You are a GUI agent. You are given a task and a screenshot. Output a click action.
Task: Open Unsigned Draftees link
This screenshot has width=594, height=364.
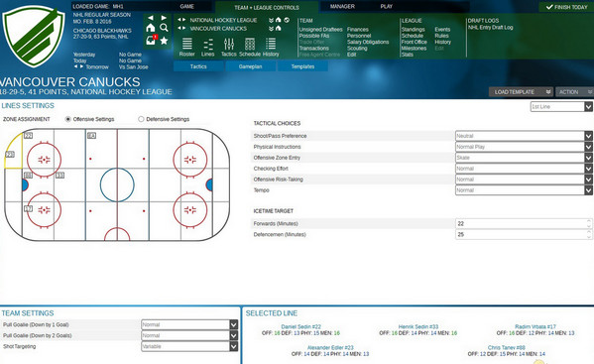320,30
